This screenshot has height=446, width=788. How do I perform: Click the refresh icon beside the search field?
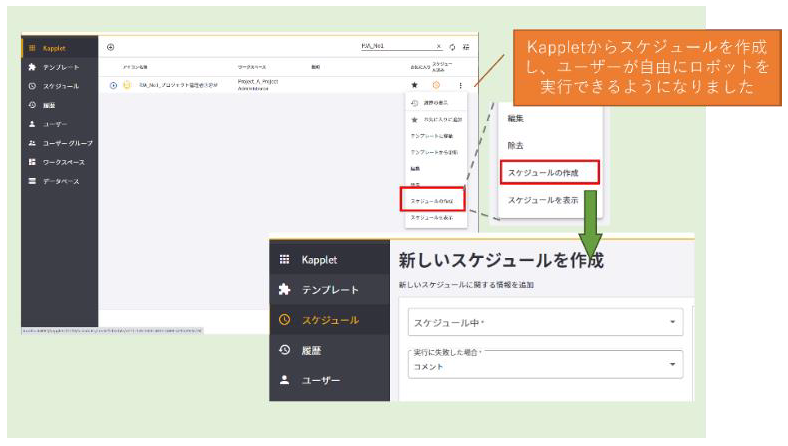(x=452, y=47)
